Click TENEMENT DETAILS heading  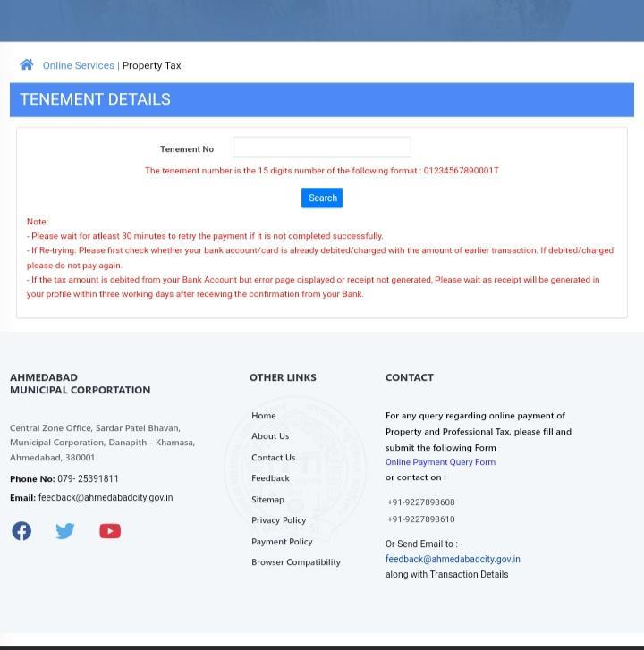pyautogui.click(x=96, y=99)
